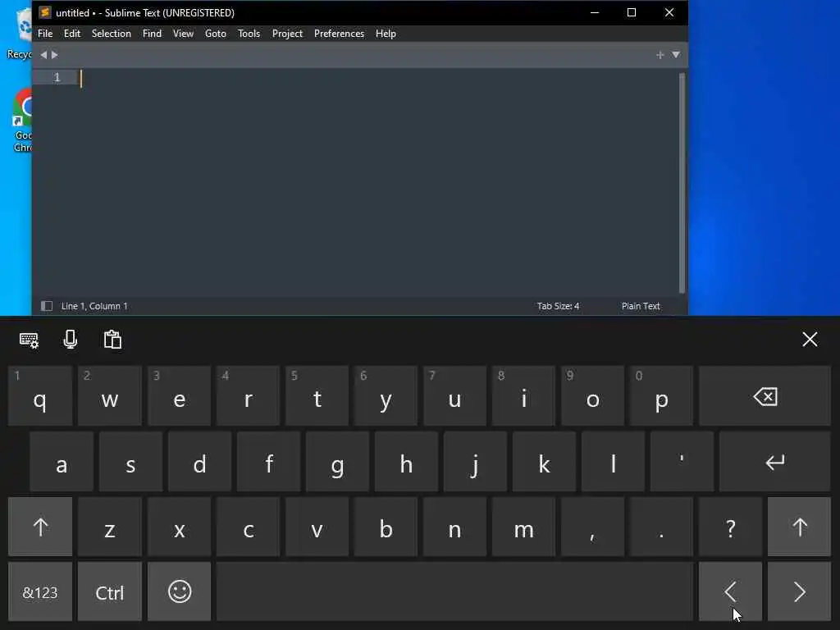Viewport: 840px width, 630px height.
Task: Toggle the right Shift key
Action: 799,527
